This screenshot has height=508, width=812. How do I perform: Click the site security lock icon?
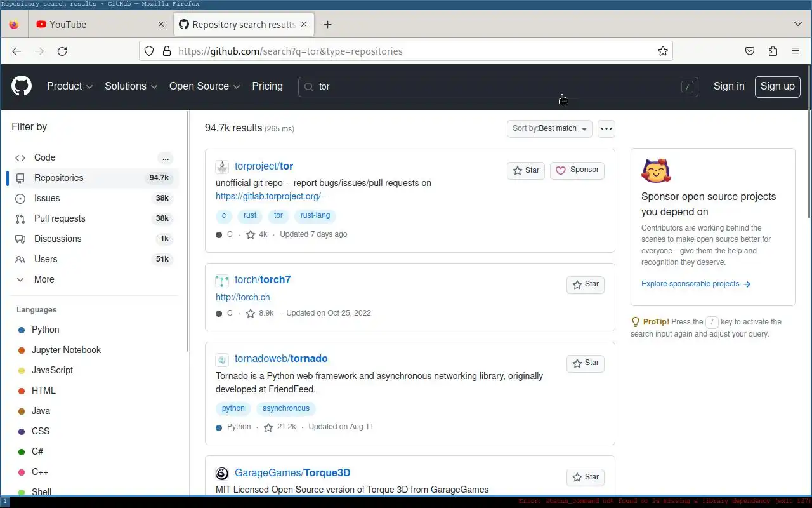coord(167,51)
